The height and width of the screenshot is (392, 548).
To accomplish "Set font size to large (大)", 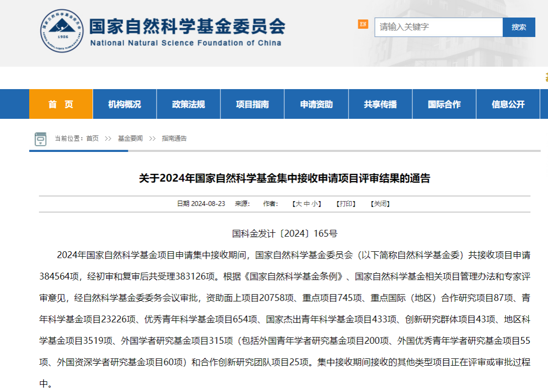I will pyautogui.click(x=299, y=204).
